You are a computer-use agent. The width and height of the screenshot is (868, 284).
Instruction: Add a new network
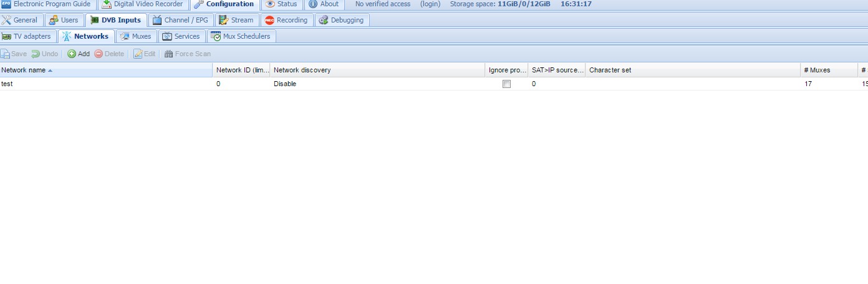(79, 54)
